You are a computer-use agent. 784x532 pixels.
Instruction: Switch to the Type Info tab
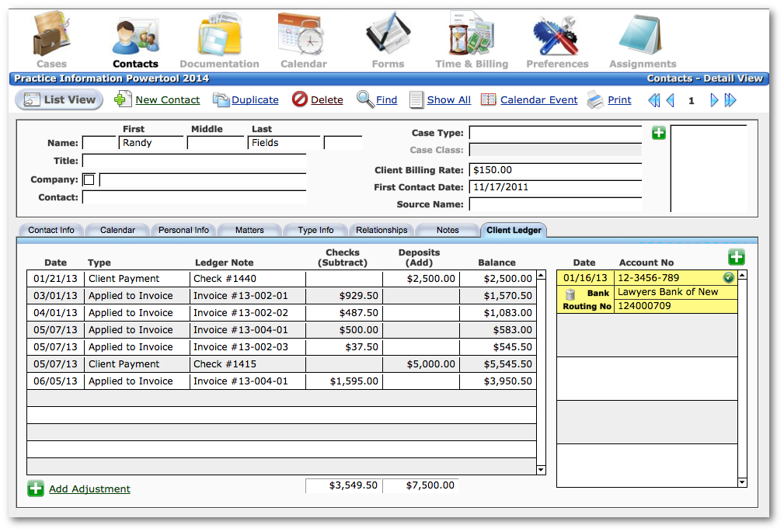point(315,230)
